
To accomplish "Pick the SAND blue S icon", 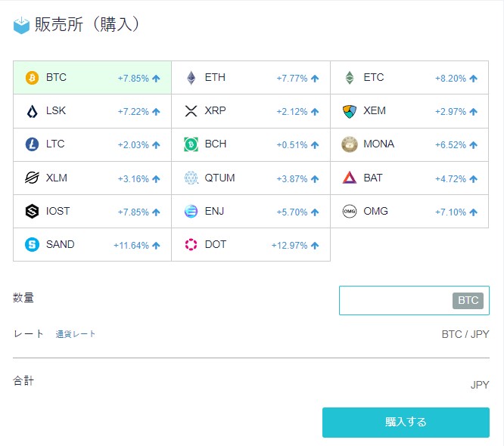I will tap(32, 245).
